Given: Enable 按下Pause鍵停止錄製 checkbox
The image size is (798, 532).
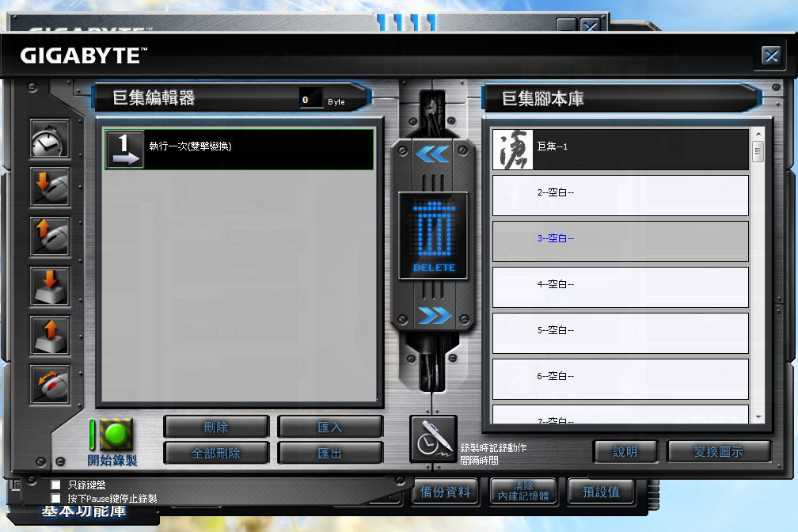Looking at the screenshot, I should [56, 498].
